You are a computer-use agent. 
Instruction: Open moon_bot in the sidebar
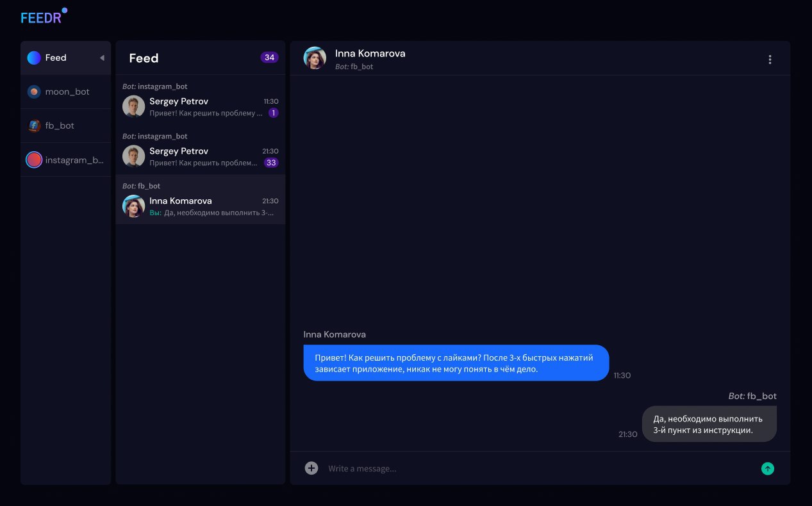tap(65, 92)
